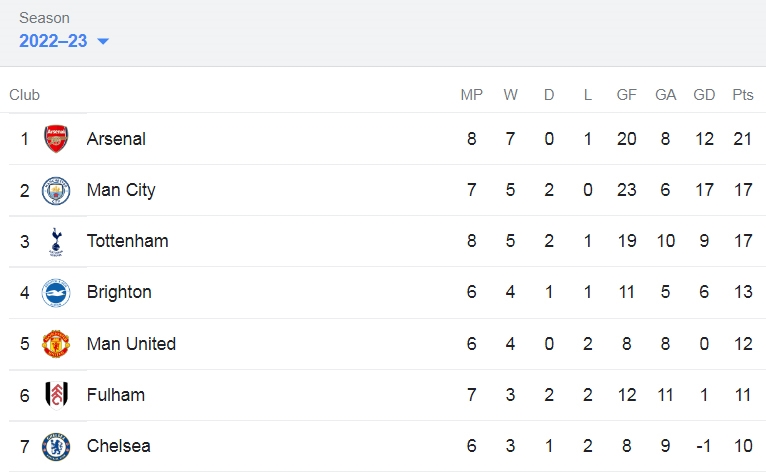The image size is (766, 472).
Task: Select the Chelsea team name
Action: [119, 446]
